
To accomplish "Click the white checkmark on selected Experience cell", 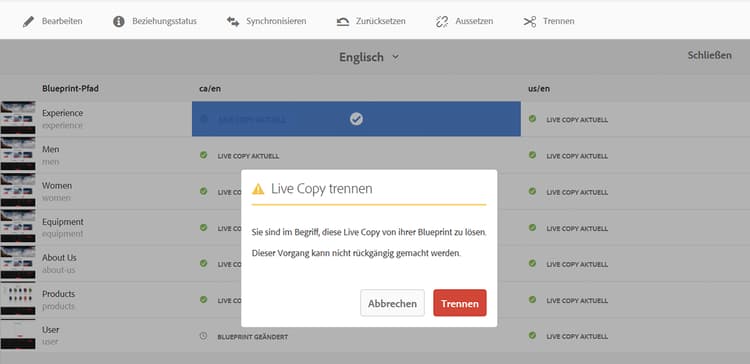I will point(356,119).
